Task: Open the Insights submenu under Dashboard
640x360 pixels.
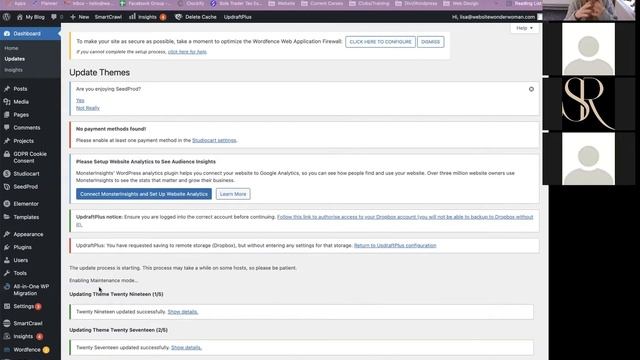Action: 13,70
